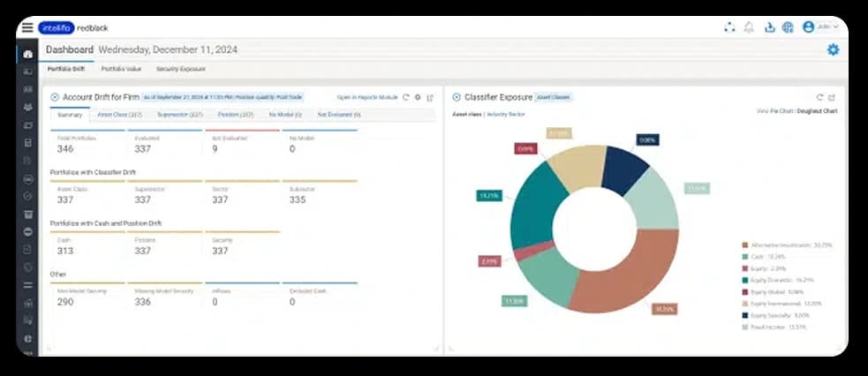The height and width of the screenshot is (376, 868).
Task: Open the calculator icon in the sidebar
Action: point(27,143)
